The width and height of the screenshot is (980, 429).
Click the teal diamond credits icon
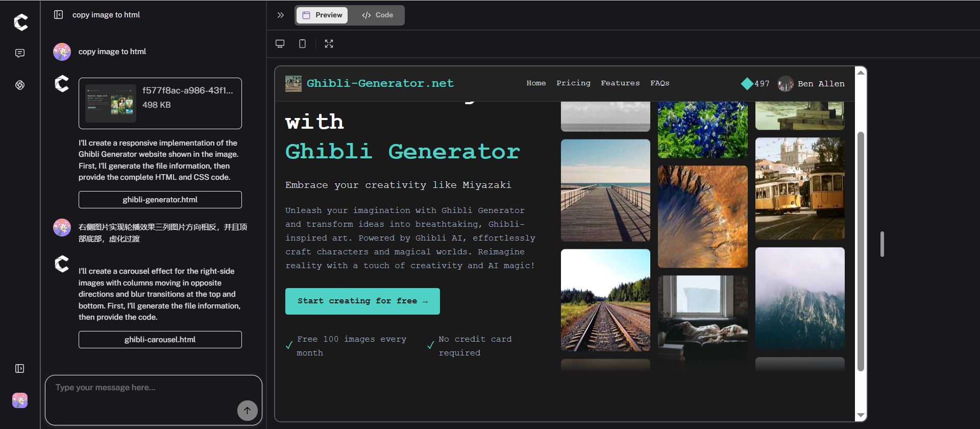[x=747, y=84]
